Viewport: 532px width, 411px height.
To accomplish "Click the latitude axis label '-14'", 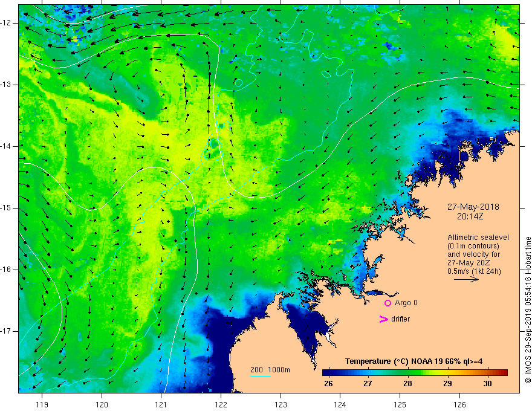I will (x=6, y=146).
